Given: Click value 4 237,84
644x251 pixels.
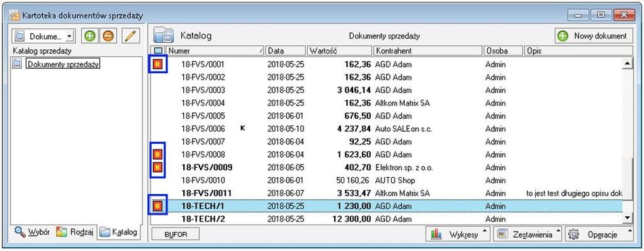Looking at the screenshot, I should pyautogui.click(x=354, y=129).
